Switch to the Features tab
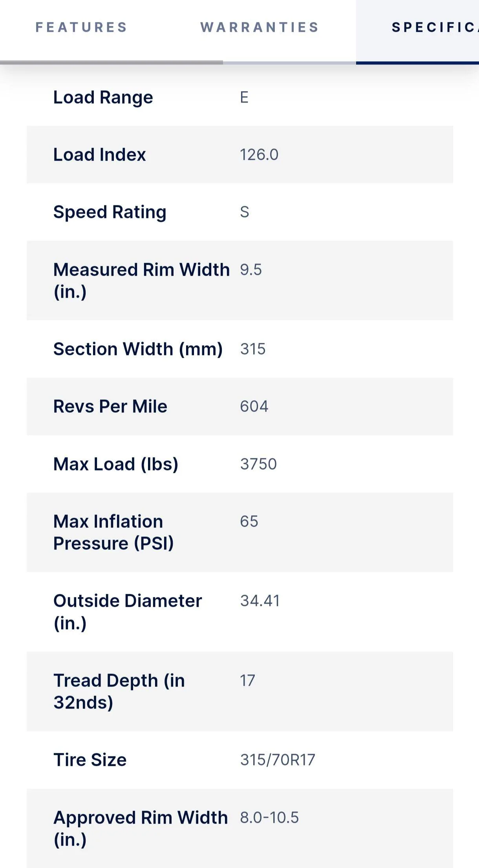Image resolution: width=479 pixels, height=868 pixels. (x=81, y=27)
